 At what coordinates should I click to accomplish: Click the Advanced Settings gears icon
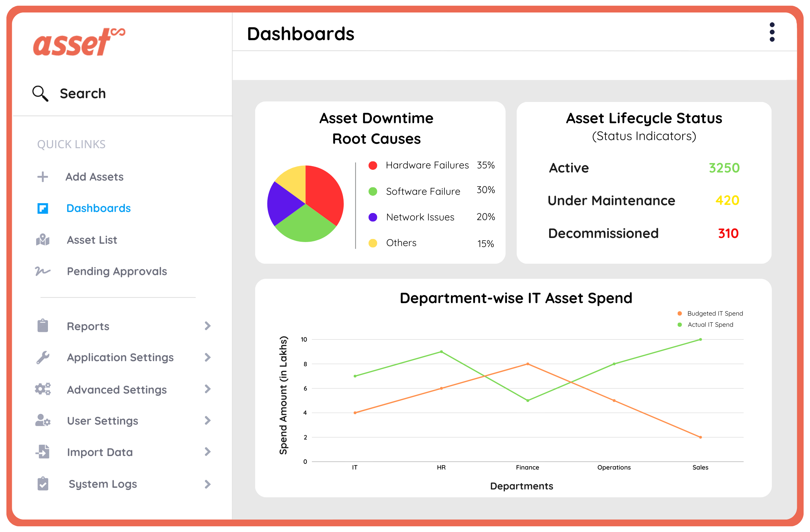pyautogui.click(x=42, y=389)
